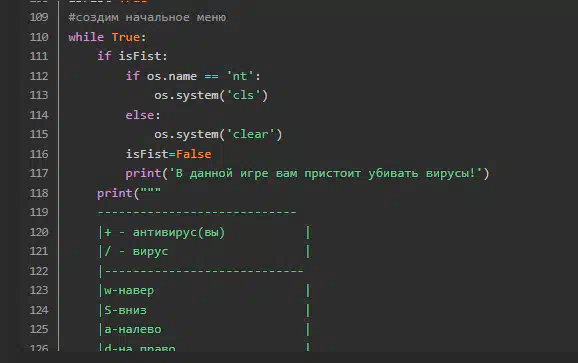Click the 'else' keyword on line 114
578x363 pixels.
(140, 115)
